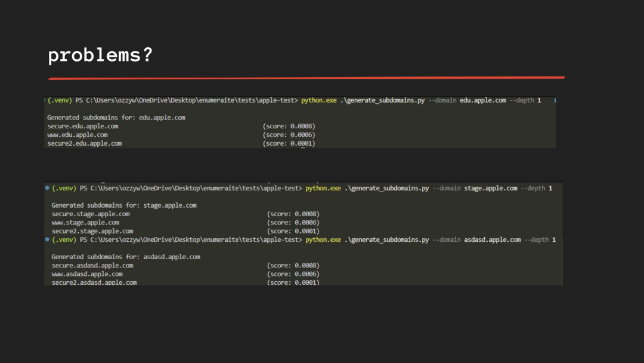The height and width of the screenshot is (363, 644).
Task: Select the www.asdasd.apple.com result
Action: [x=86, y=274]
